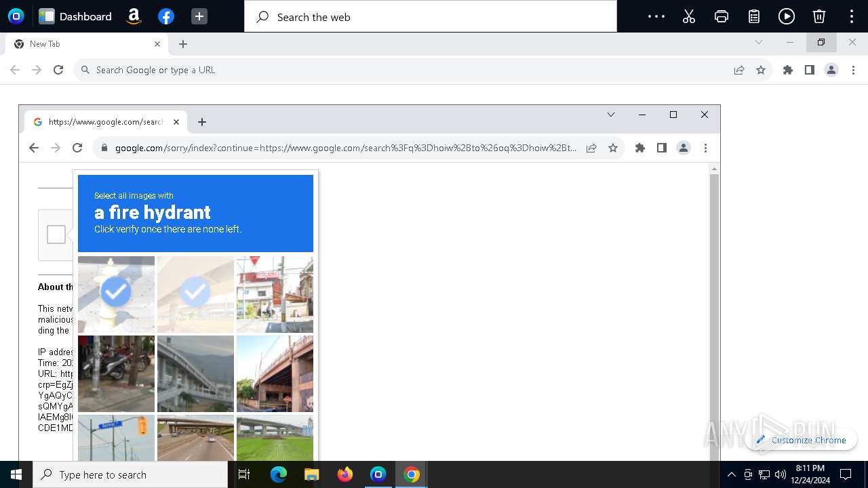
Task: Open the volume control in system tray
Action: (x=780, y=474)
